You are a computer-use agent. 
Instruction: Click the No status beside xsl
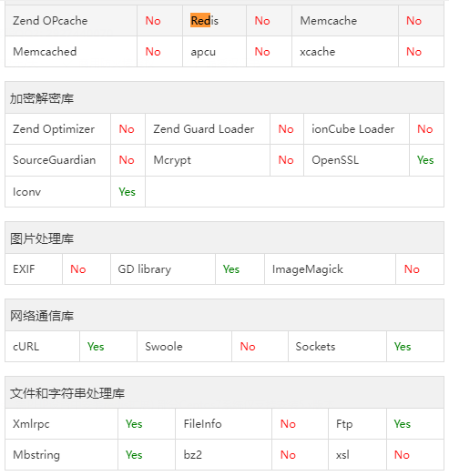[x=402, y=455]
